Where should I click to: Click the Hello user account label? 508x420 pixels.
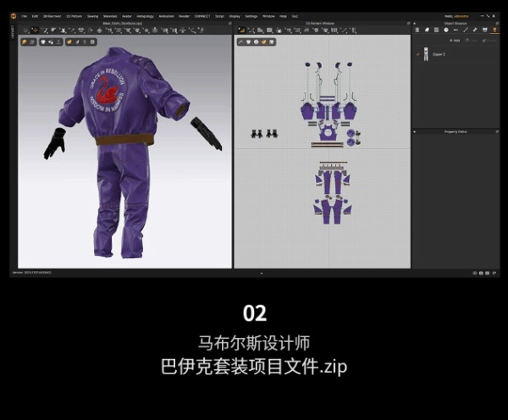click(456, 16)
